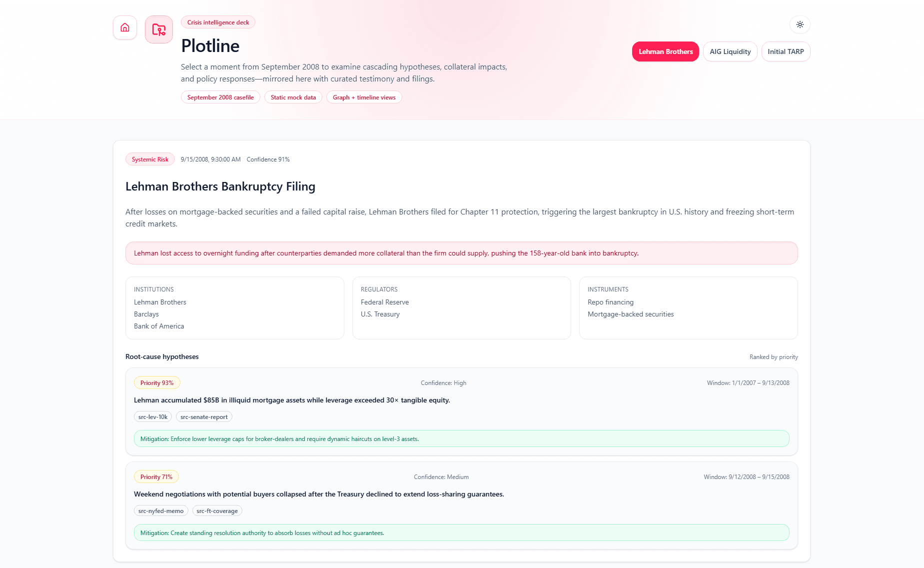
Task: Click the Priority 71% badge
Action: pos(156,476)
